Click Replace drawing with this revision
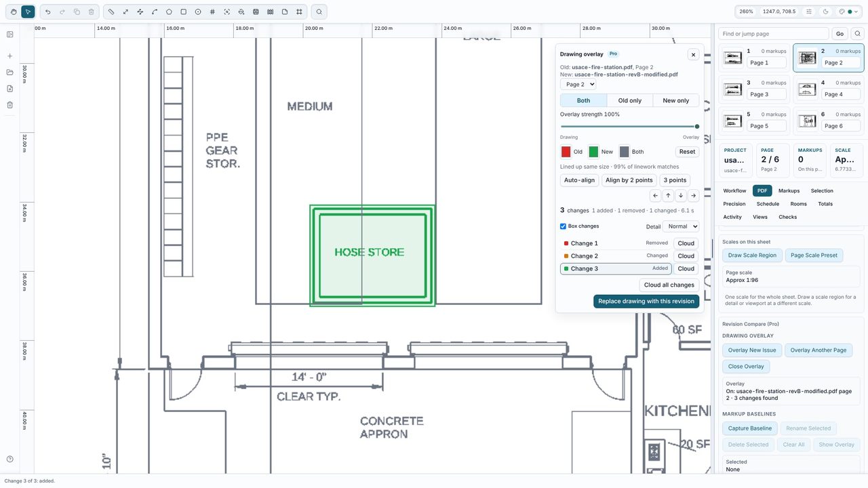 coord(646,301)
